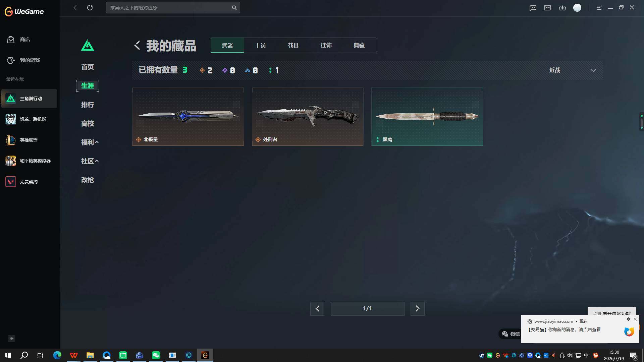Select 三角洲行动 in recent games
644x362 pixels.
(x=29, y=99)
